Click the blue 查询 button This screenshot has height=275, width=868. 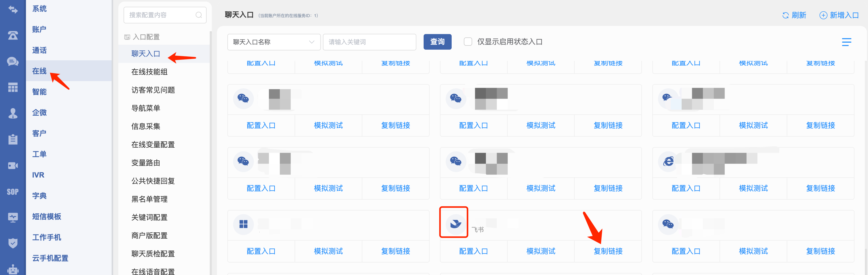pyautogui.click(x=437, y=42)
